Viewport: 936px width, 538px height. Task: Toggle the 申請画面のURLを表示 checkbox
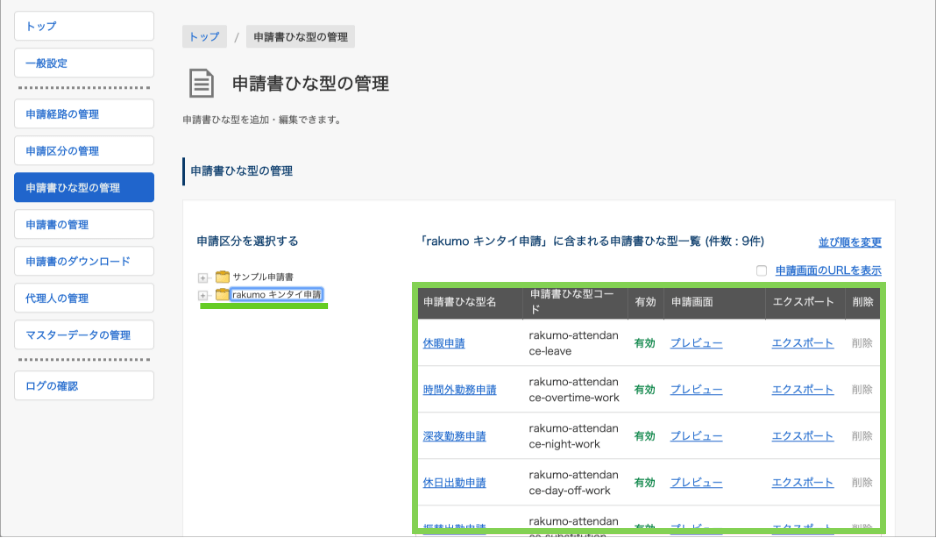[x=762, y=270]
